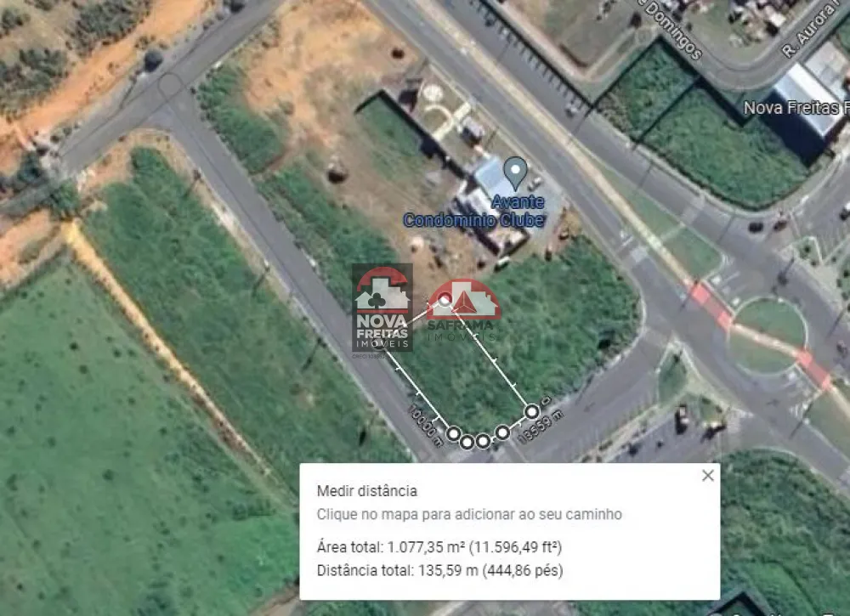Click the measurement node at Saframa logo
This screenshot has height=616, width=850.
click(x=445, y=299)
